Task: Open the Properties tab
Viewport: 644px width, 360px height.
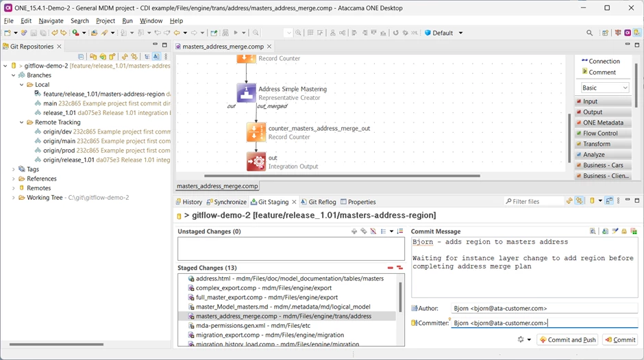Action: point(358,202)
